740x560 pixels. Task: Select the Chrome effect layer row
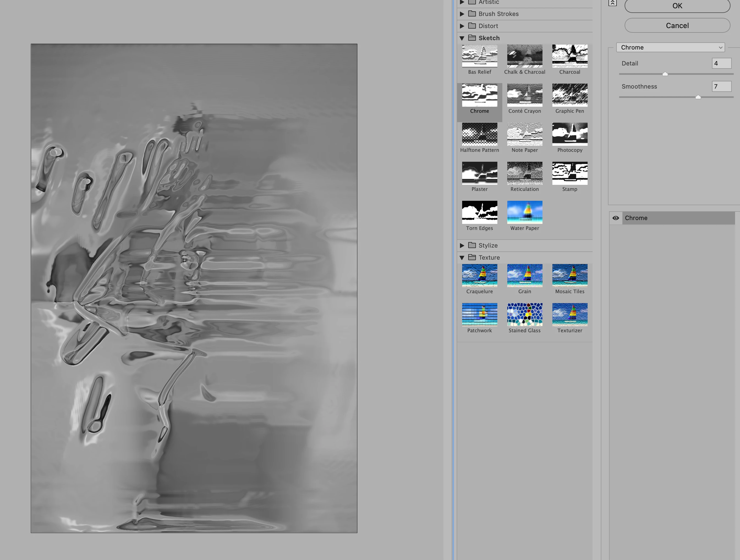[676, 218]
